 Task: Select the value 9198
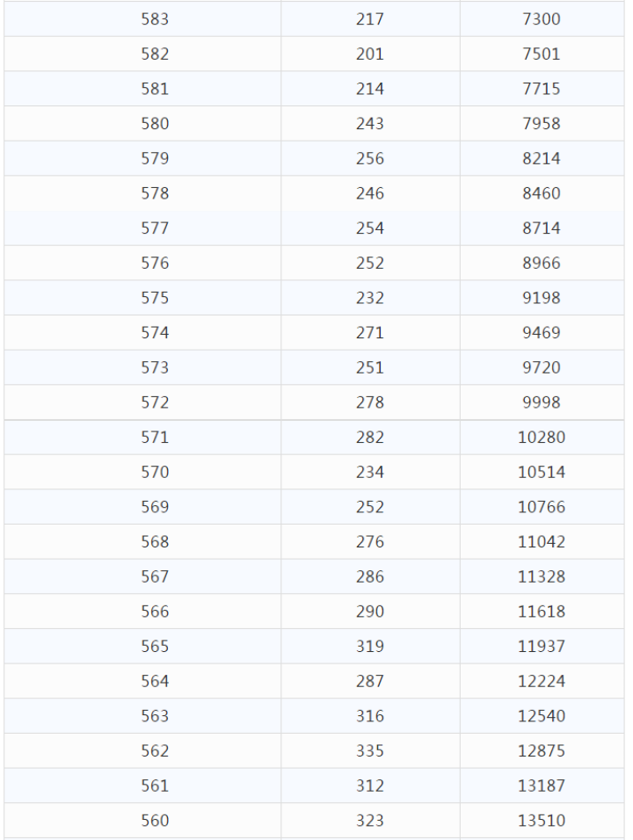point(542,297)
